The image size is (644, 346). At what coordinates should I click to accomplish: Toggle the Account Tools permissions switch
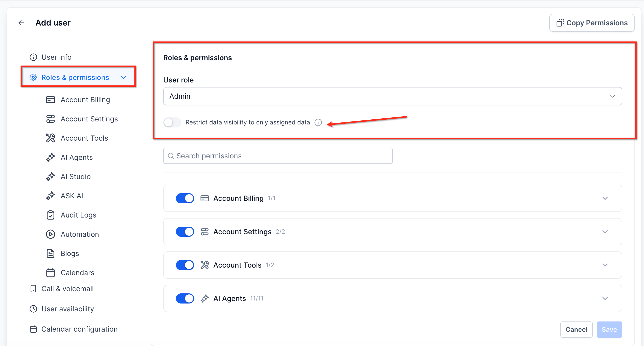coord(185,265)
